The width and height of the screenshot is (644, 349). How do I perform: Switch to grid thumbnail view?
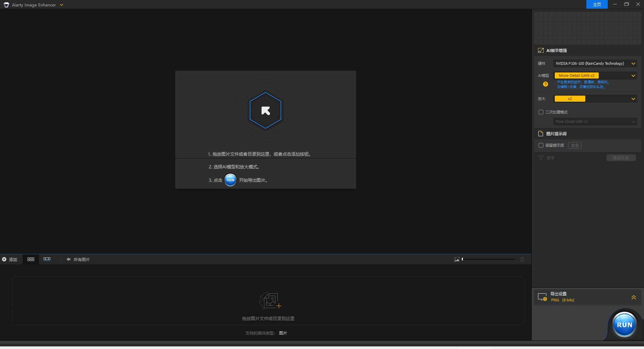pos(31,259)
